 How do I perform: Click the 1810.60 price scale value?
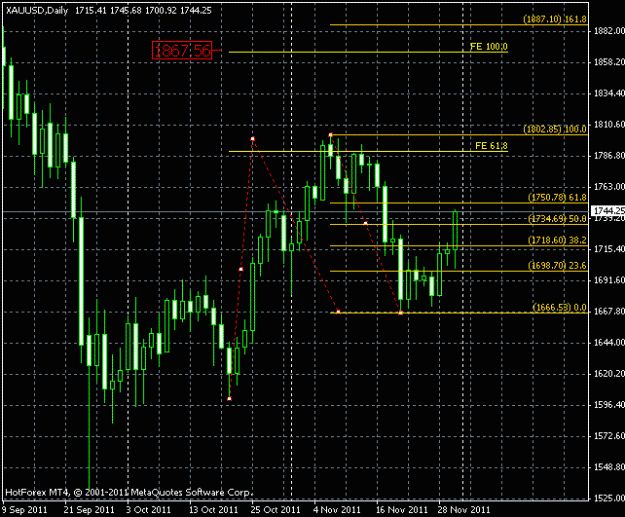(x=609, y=125)
